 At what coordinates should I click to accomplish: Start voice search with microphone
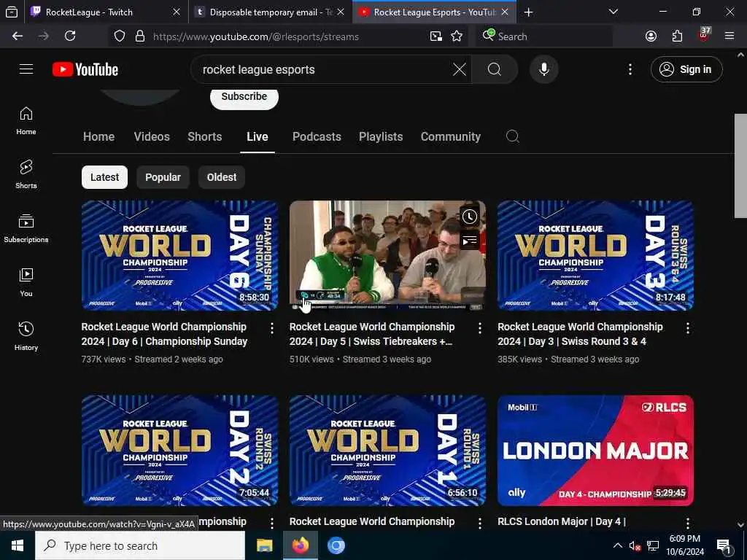[543, 69]
